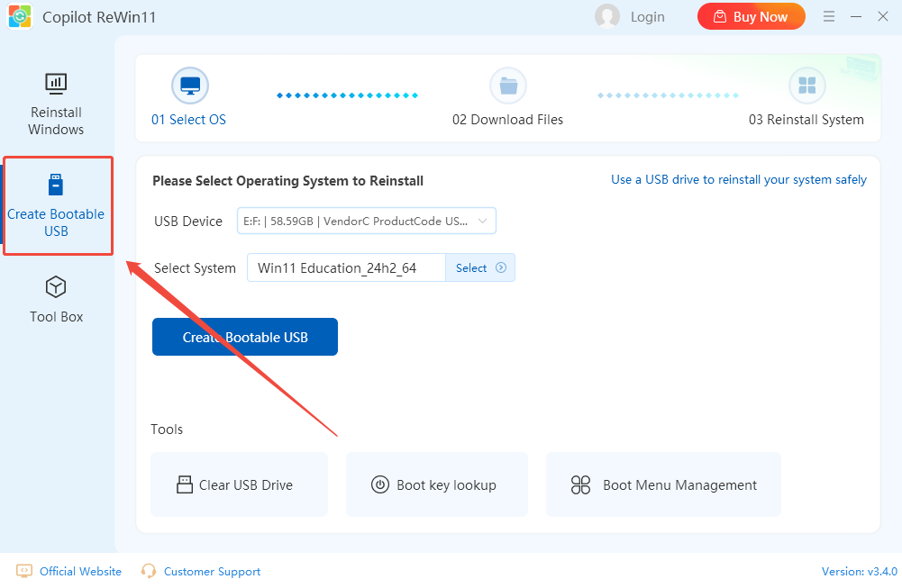This screenshot has height=588, width=902.
Task: Launch Boot Menu Management tool
Action: 663,484
